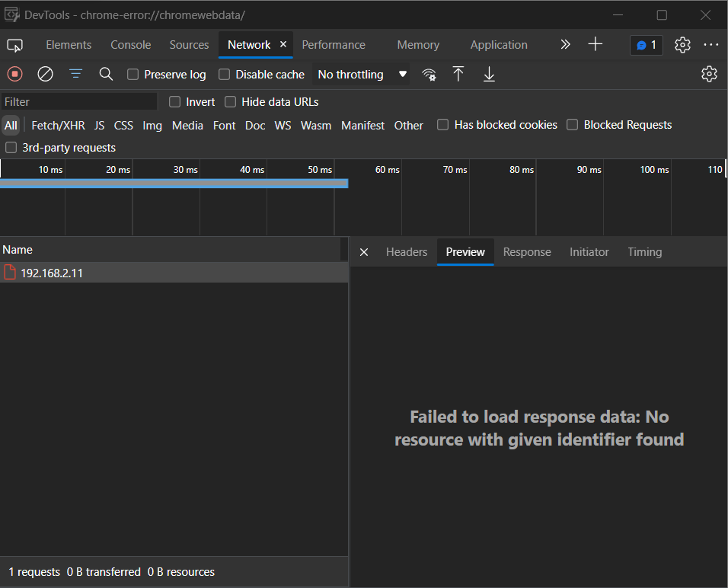The height and width of the screenshot is (588, 728).
Task: Open the issues counter badge
Action: 647,45
